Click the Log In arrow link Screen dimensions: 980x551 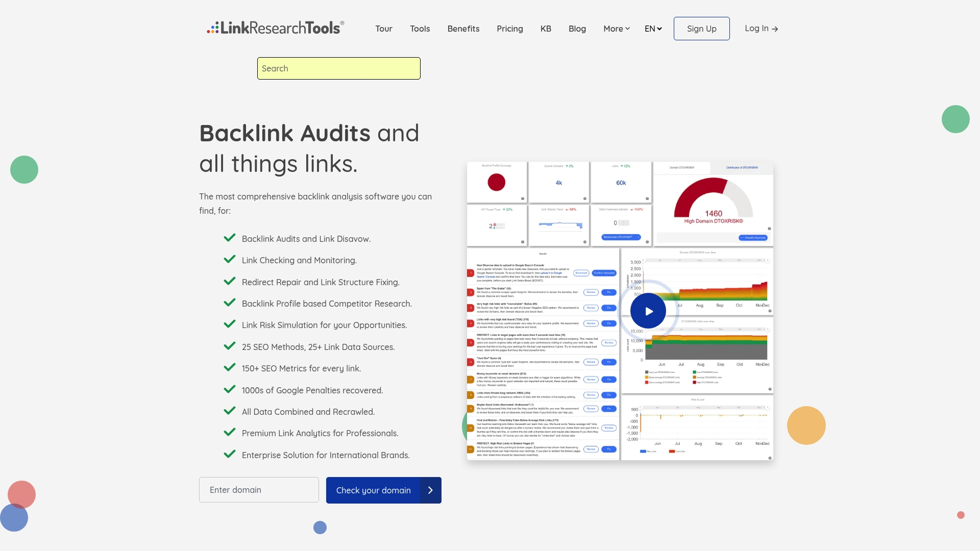click(761, 29)
